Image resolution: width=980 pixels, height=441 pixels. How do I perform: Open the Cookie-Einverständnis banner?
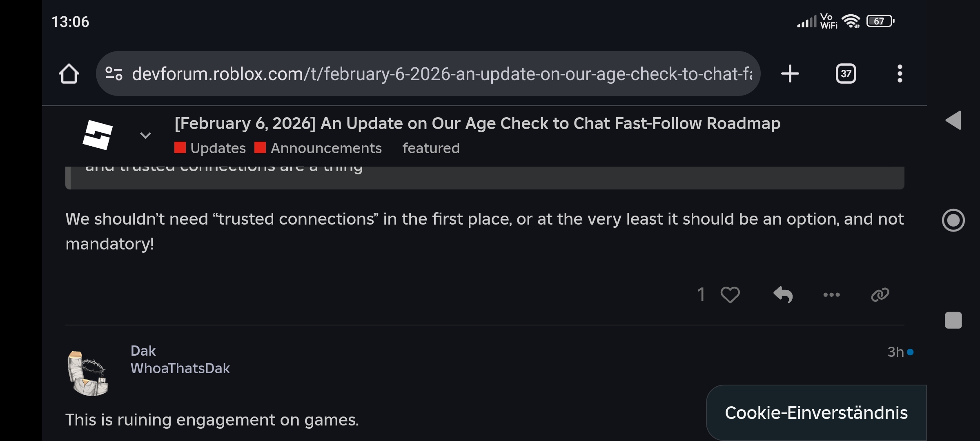[x=816, y=413]
